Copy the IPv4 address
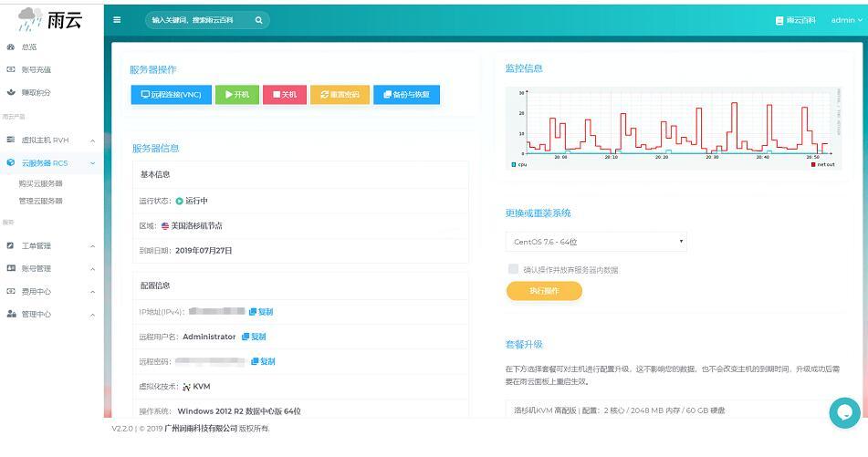This screenshot has width=868, height=457. tap(260, 312)
